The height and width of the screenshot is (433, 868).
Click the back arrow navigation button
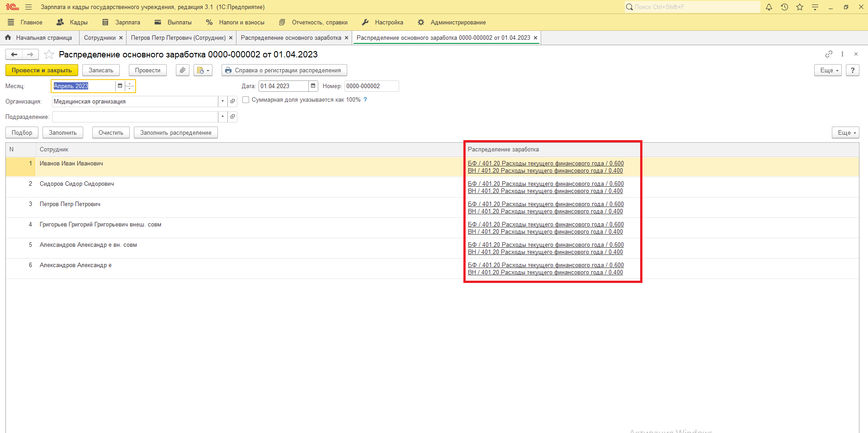point(14,55)
